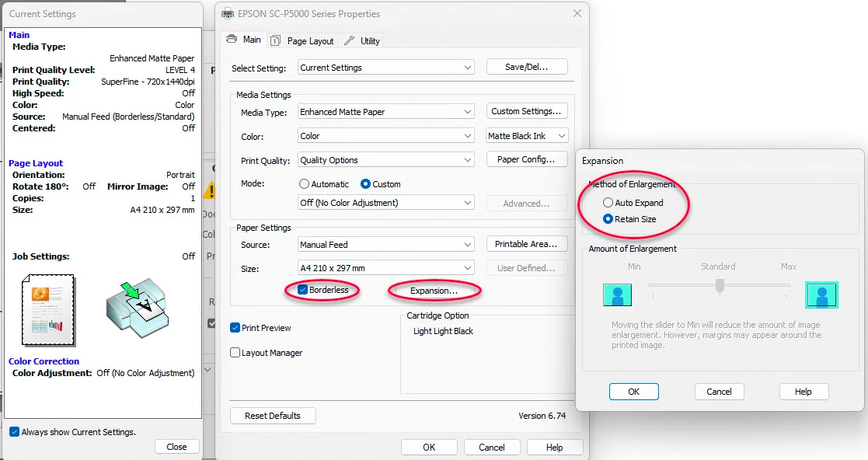
Task: Click the disabled User Defined... button
Action: coord(527,268)
